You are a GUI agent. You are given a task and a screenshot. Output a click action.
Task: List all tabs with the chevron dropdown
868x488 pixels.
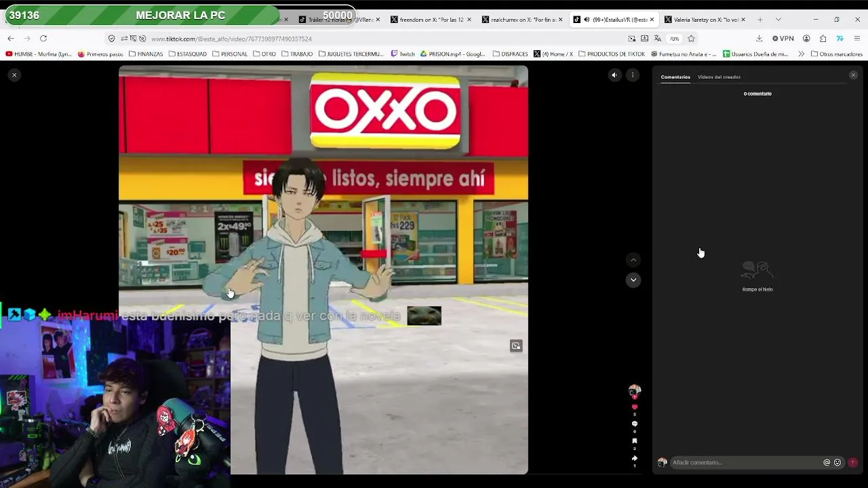778,20
